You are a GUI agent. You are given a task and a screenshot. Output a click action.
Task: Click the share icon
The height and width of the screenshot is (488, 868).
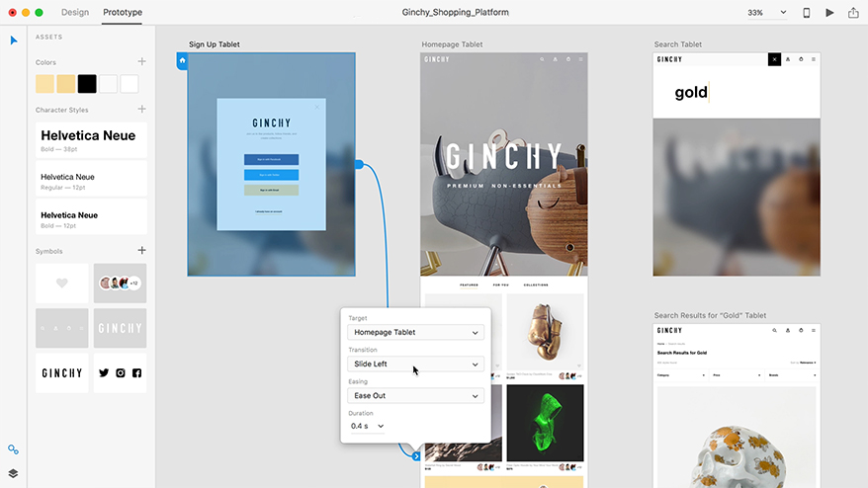pos(853,13)
